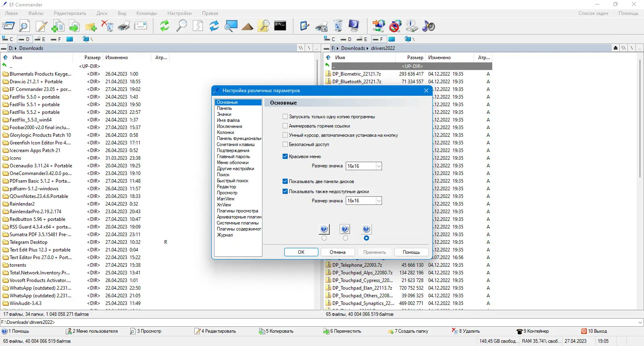Disable 'Показывать две панели дисков' checkbox
The image size is (644, 346).
point(285,181)
